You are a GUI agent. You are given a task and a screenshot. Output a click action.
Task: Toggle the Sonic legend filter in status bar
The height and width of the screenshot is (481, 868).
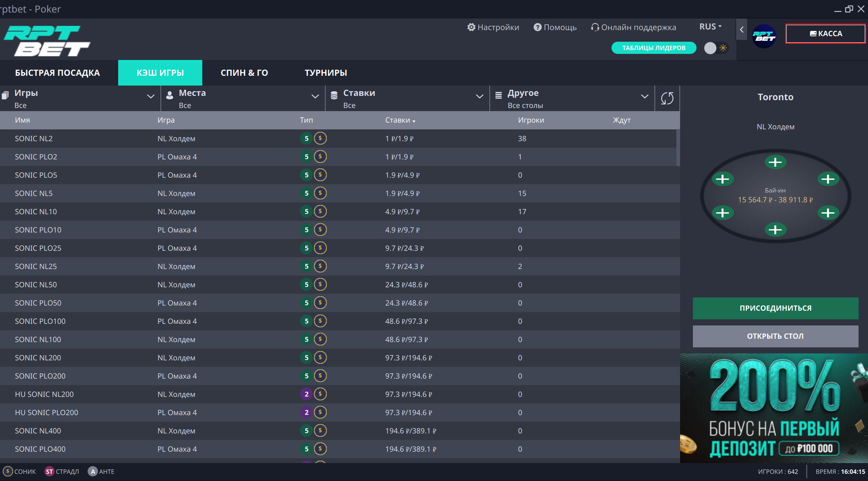[x=8, y=471]
